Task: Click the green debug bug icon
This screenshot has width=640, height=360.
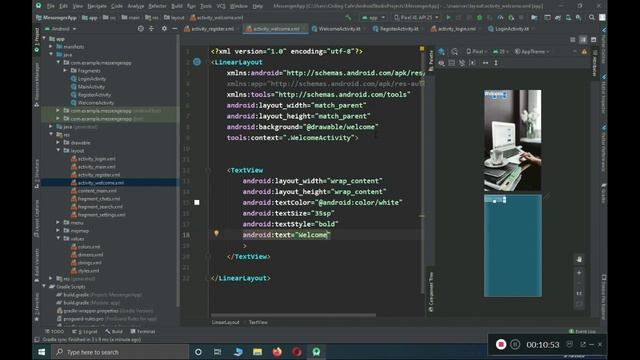Action: (x=479, y=18)
